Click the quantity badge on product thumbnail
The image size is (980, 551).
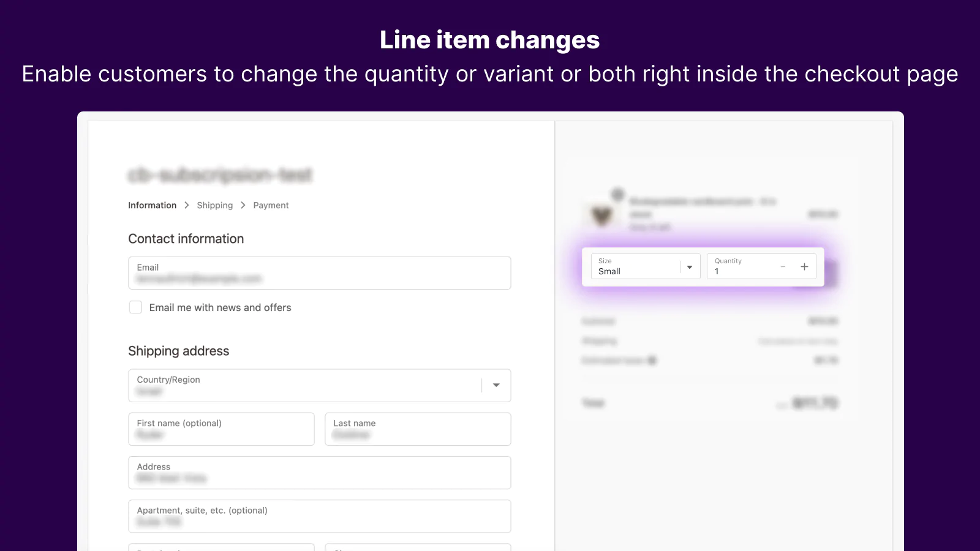click(x=617, y=195)
